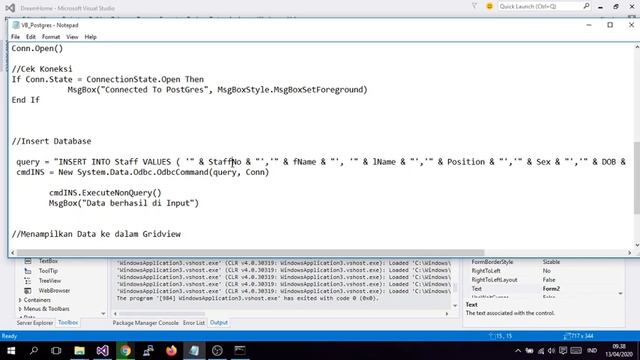This screenshot has width=640, height=360.
Task: Select the FormBorderStyle property row
Action: [x=545, y=262]
